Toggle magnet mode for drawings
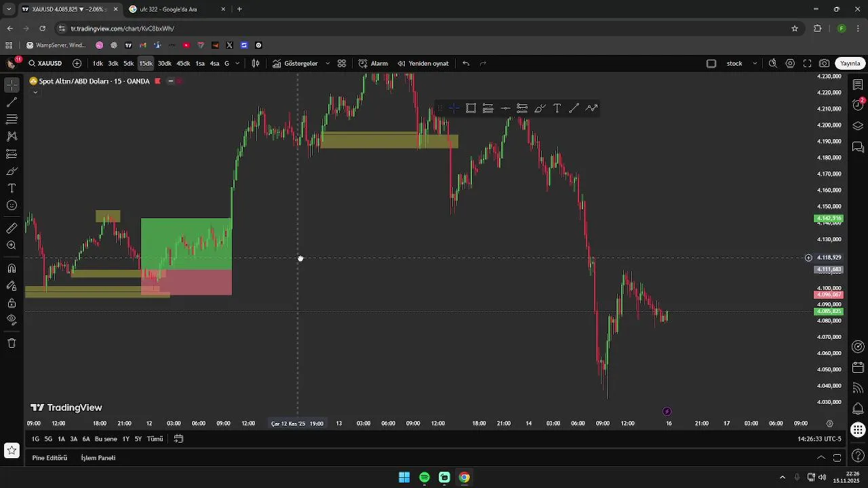 point(12,268)
